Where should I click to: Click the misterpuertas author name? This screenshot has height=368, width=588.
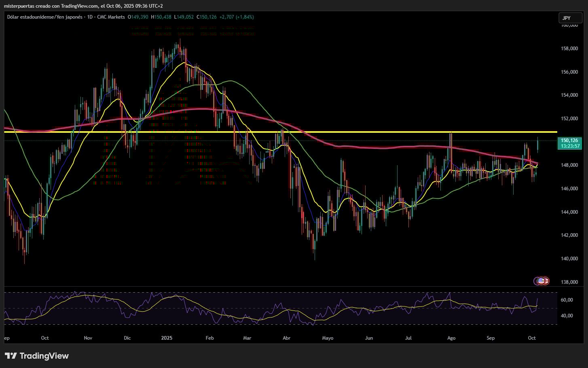tap(19, 6)
